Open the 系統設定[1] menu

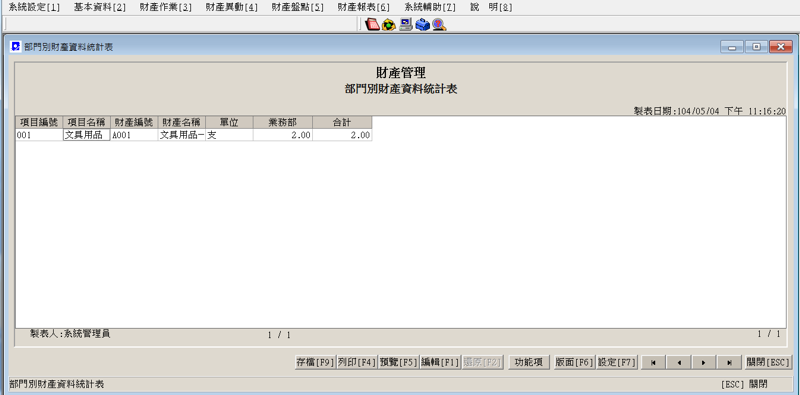[34, 7]
